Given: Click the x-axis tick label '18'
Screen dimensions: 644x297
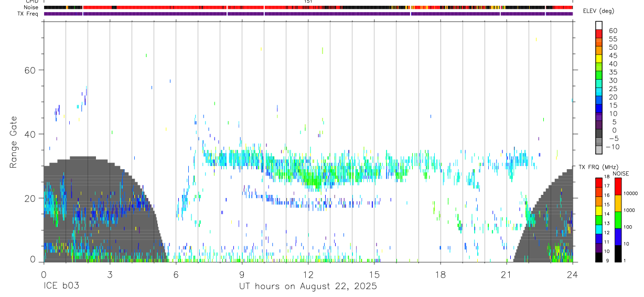Looking at the screenshot, I should click(x=441, y=274).
